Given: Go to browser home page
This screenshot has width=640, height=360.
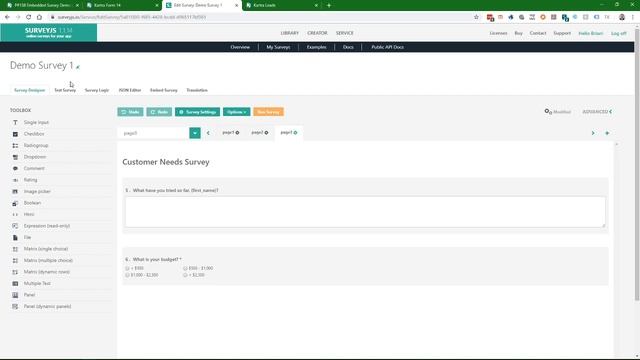Looking at the screenshot, I should (39, 17).
